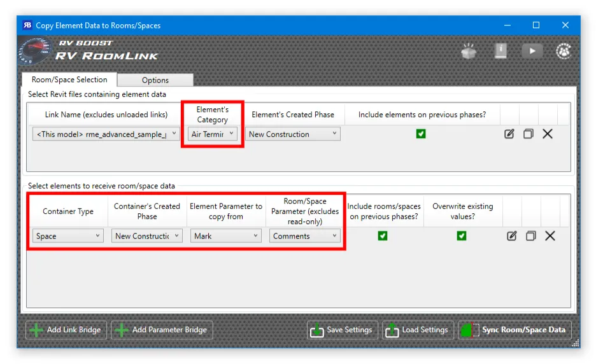Delete the Space parameter bridge row

point(550,236)
